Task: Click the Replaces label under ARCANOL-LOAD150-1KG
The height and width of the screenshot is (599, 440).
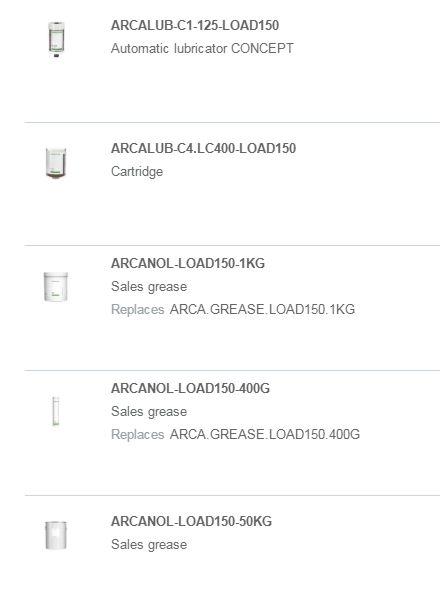Action: tap(138, 309)
